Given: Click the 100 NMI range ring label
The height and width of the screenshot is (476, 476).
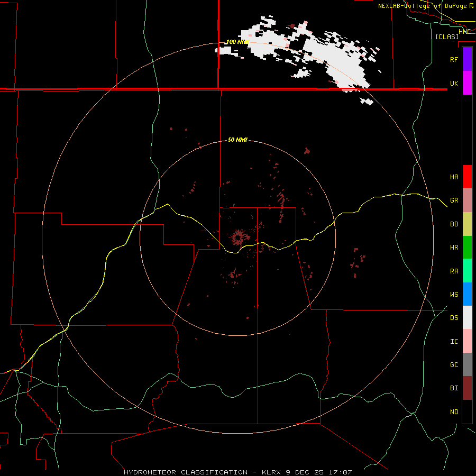Looking at the screenshot, I should (237, 42).
